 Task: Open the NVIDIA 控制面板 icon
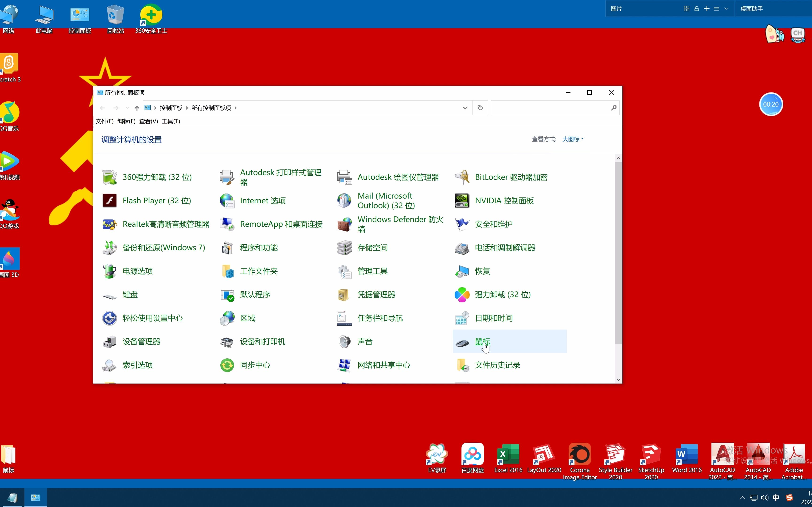462,200
